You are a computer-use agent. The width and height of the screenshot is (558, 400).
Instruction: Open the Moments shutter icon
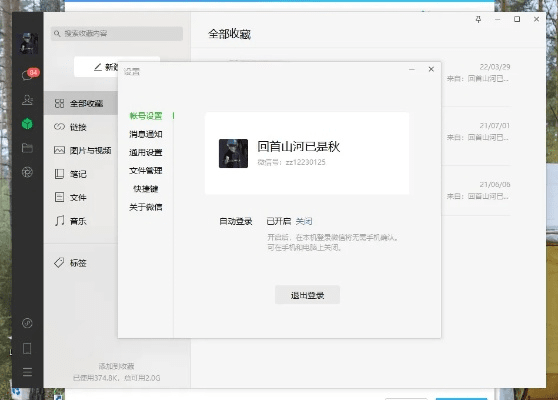pos(27,172)
